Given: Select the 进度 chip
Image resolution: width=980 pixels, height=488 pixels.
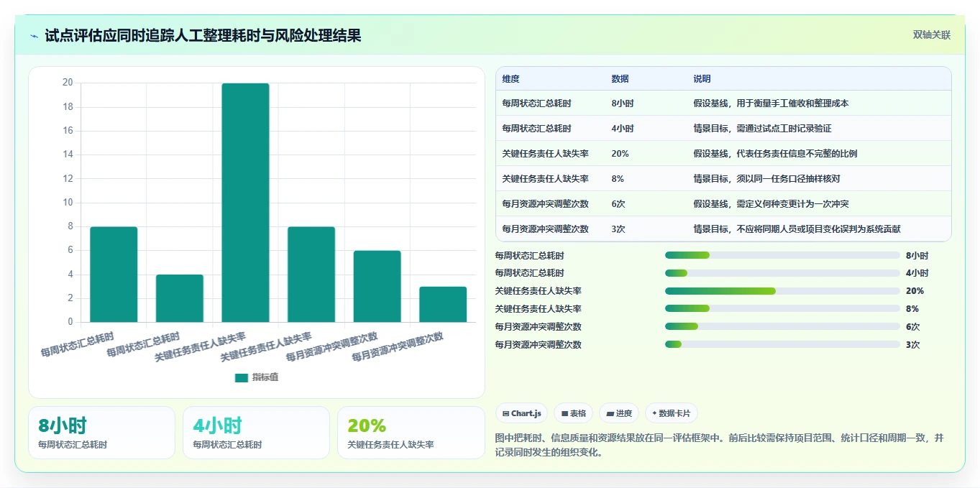Looking at the screenshot, I should pyautogui.click(x=619, y=413).
